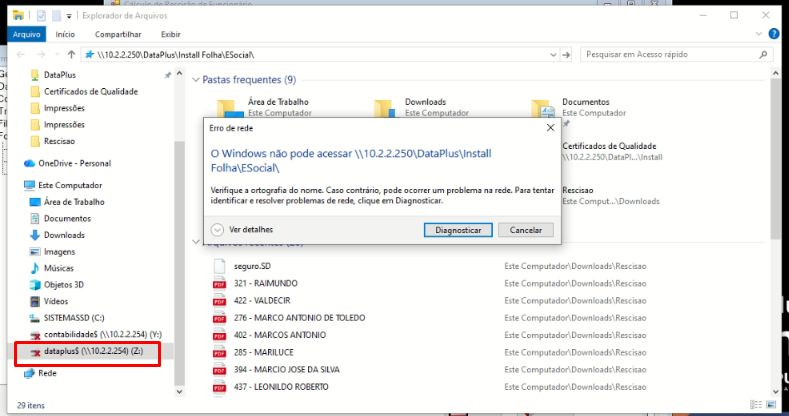Open the Arquivo menu tab
Image resolution: width=789 pixels, height=416 pixels.
point(26,34)
